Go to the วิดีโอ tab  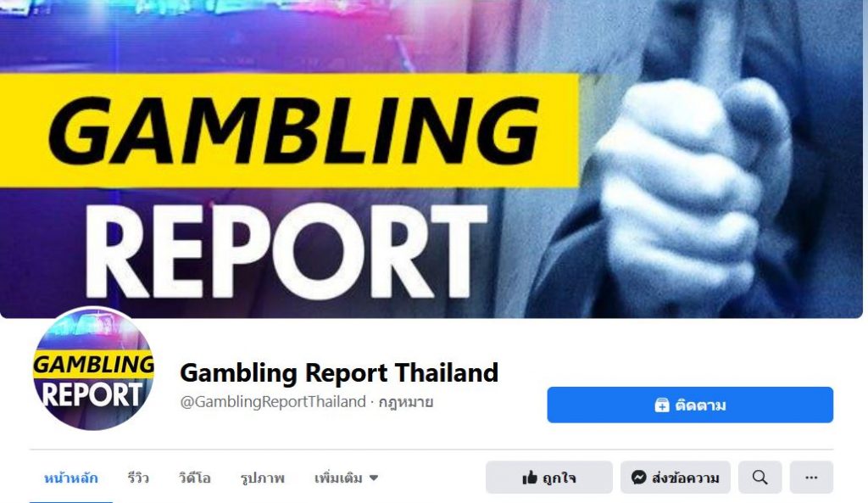tap(194, 478)
